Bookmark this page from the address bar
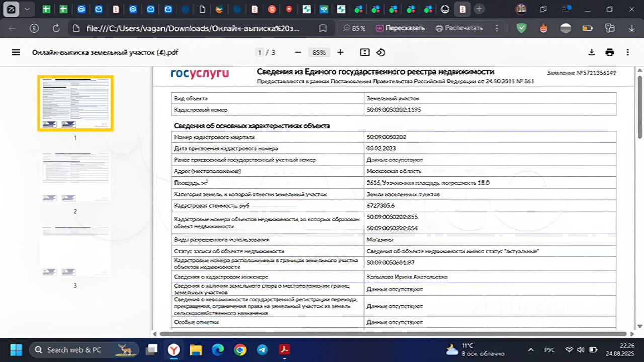Image resolution: width=644 pixels, height=362 pixels. (323, 28)
